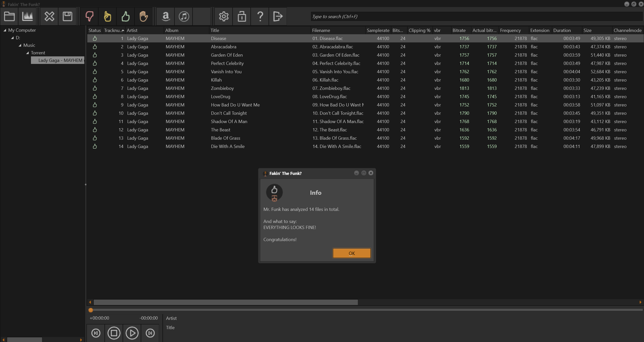The image size is (644, 342).
Task: Open the settings gear icon
Action: coord(224,17)
